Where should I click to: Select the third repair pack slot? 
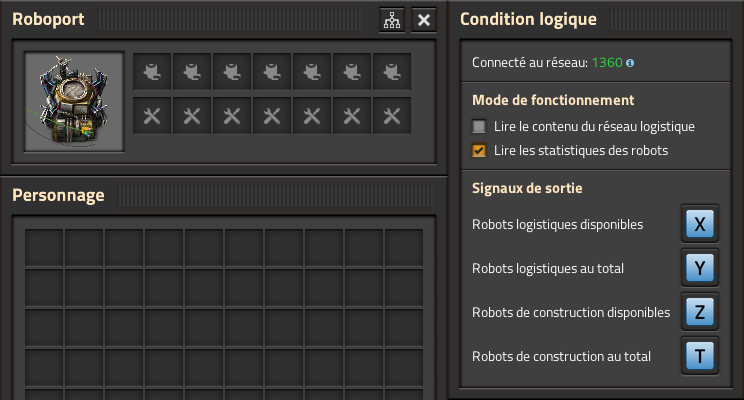point(232,116)
